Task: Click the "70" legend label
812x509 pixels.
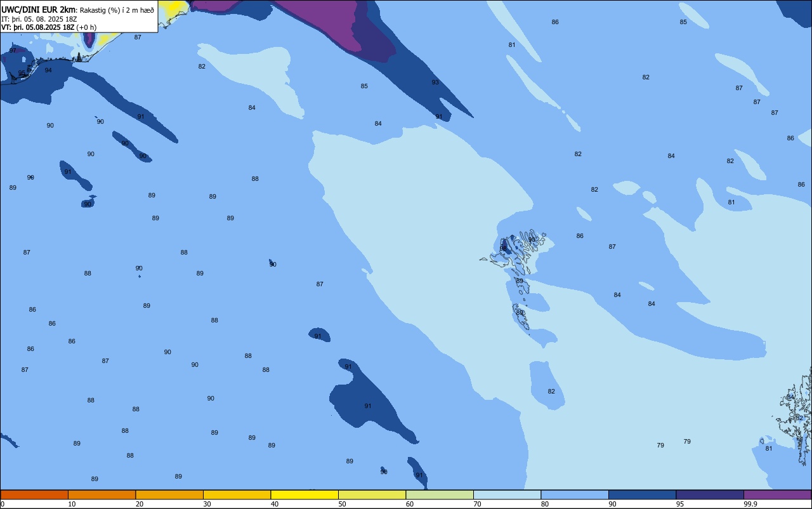Action: (x=477, y=504)
